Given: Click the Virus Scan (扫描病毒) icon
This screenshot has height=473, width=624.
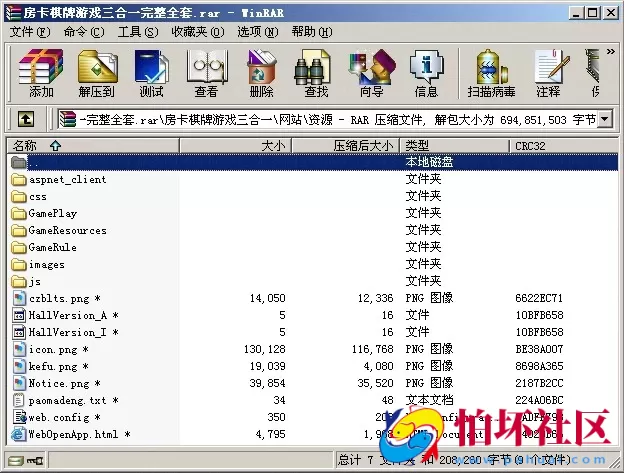Looking at the screenshot, I should click(x=491, y=66).
